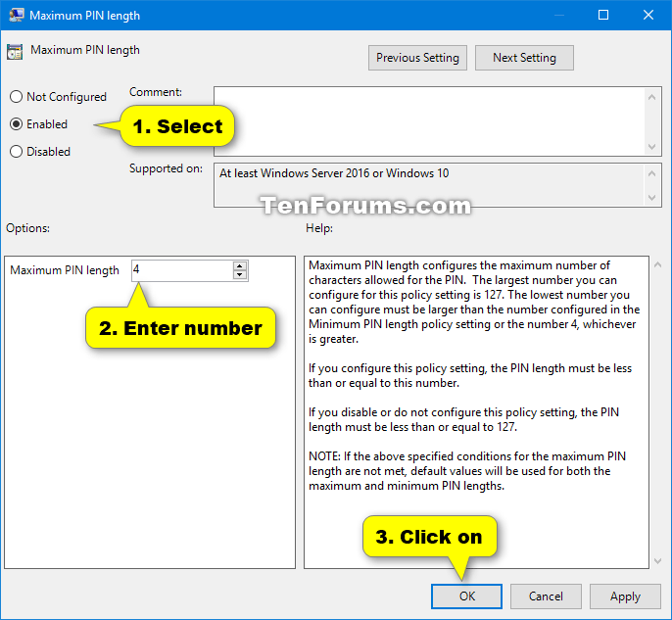Maximize the dialog window
The width and height of the screenshot is (672, 620).
603,15
